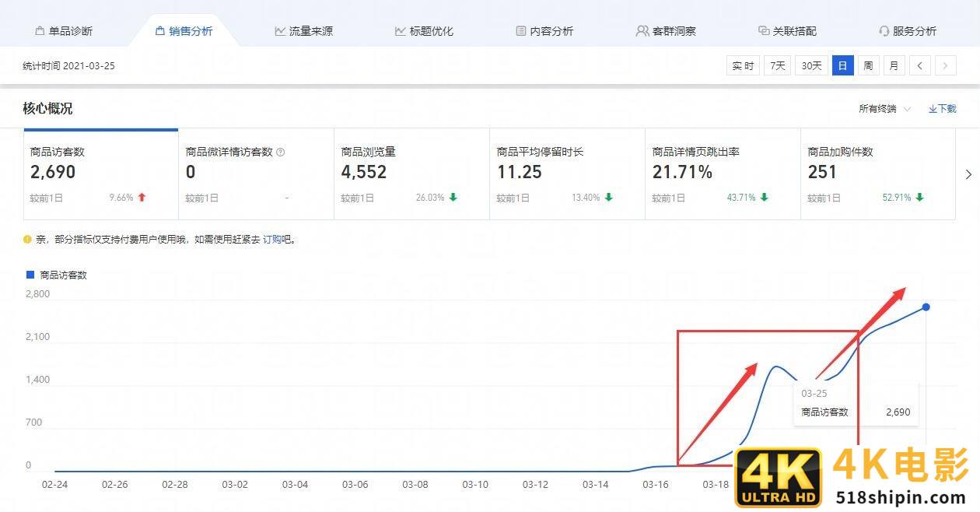This screenshot has height=512, width=980.
Task: Click the 4,552 page views value
Action: (364, 172)
